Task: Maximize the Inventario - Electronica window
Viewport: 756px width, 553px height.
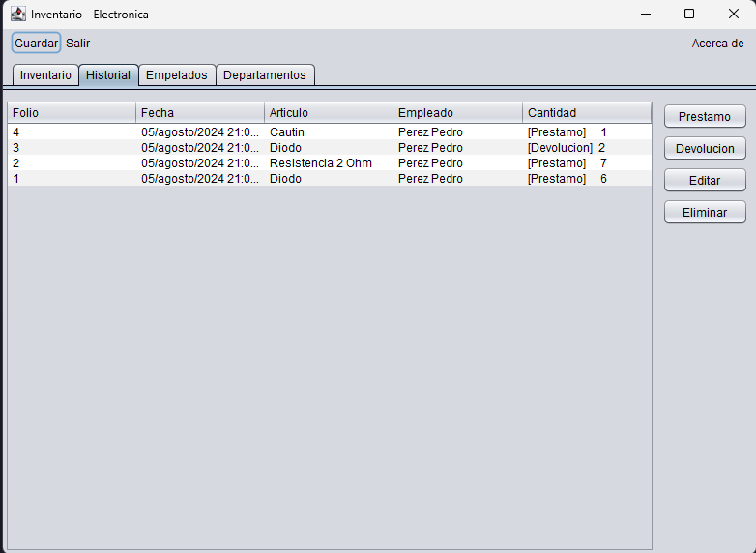Action: (x=689, y=14)
